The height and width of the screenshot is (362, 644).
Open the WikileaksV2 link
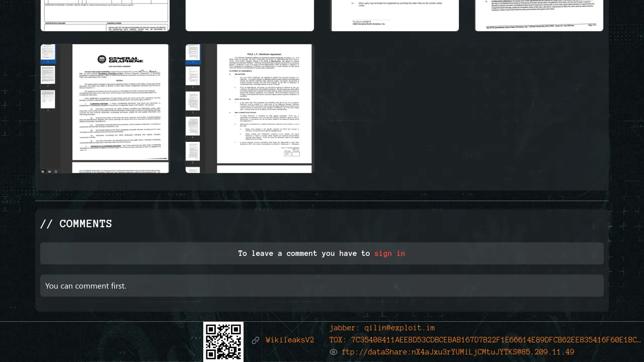pos(290,340)
